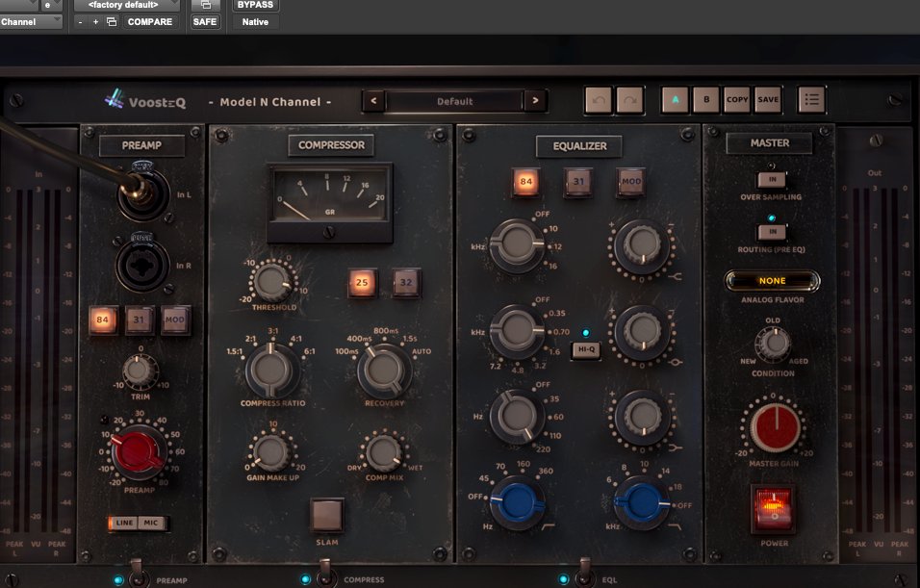
Task: Open the Channel dropdown
Action: coord(31,22)
